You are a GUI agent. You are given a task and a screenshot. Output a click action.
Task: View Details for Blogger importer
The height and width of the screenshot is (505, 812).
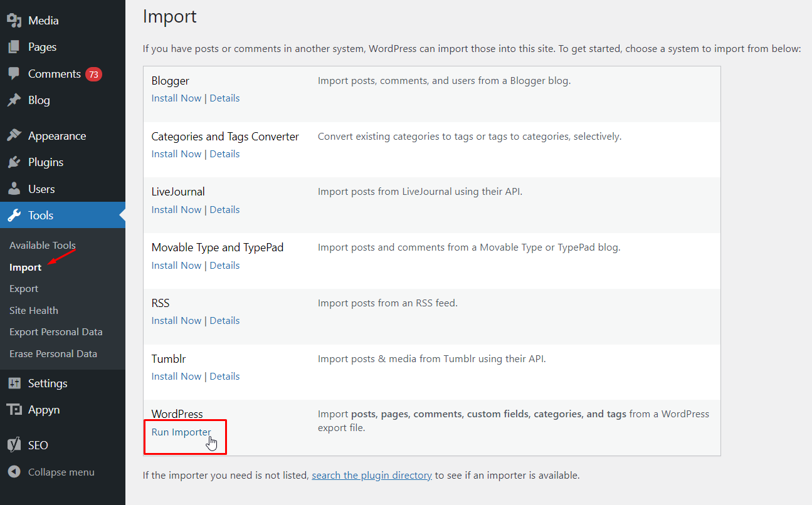(x=224, y=98)
